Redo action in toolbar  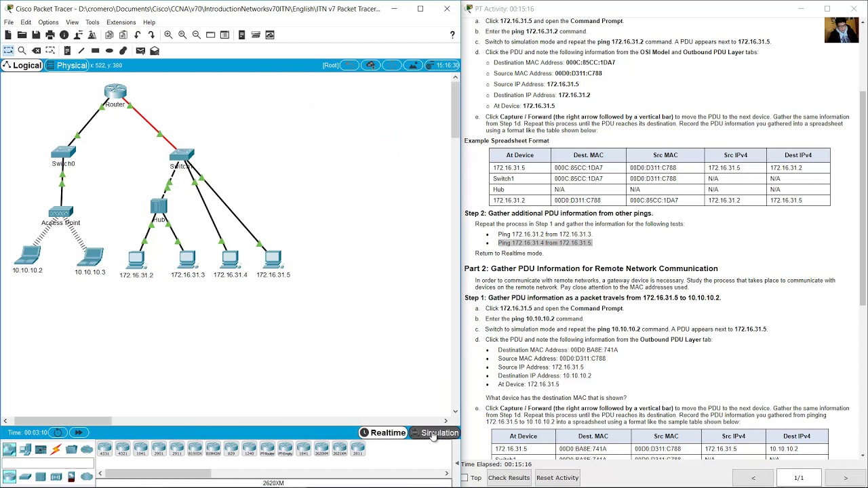(151, 35)
